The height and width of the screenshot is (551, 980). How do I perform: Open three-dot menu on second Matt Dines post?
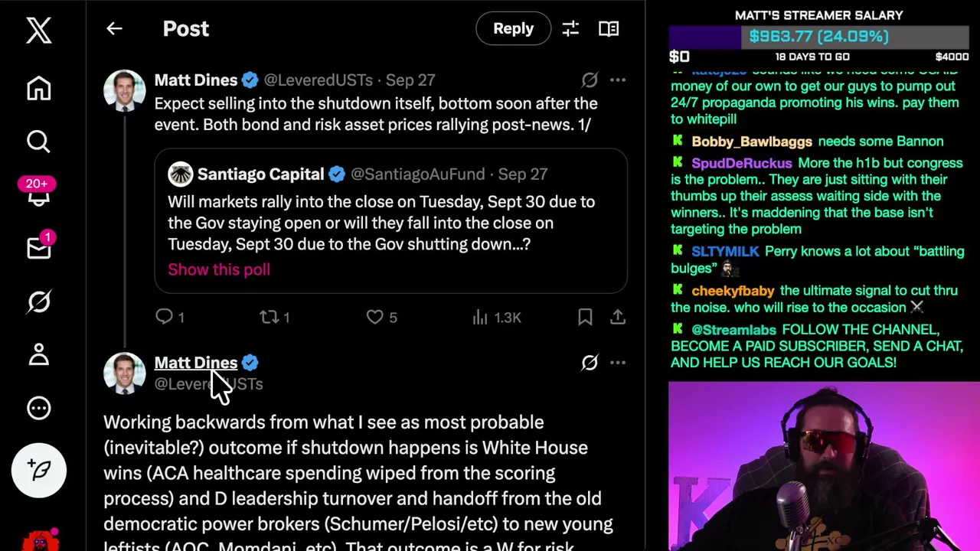pyautogui.click(x=618, y=363)
